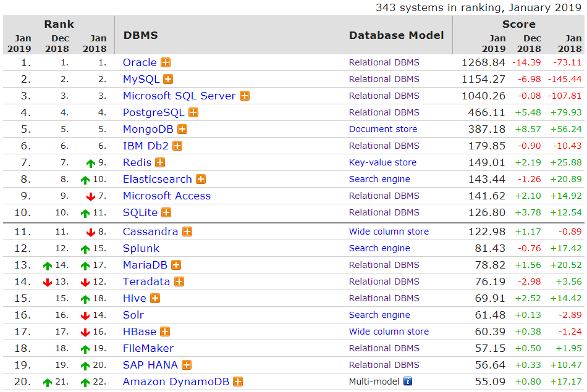Click the Database Model column header
Screen dimensions: 587x392
[396, 36]
